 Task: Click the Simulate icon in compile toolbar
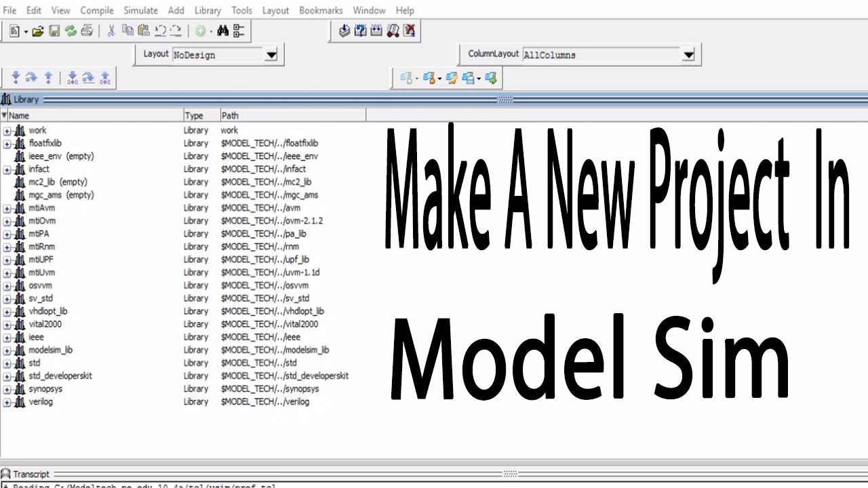tap(377, 30)
